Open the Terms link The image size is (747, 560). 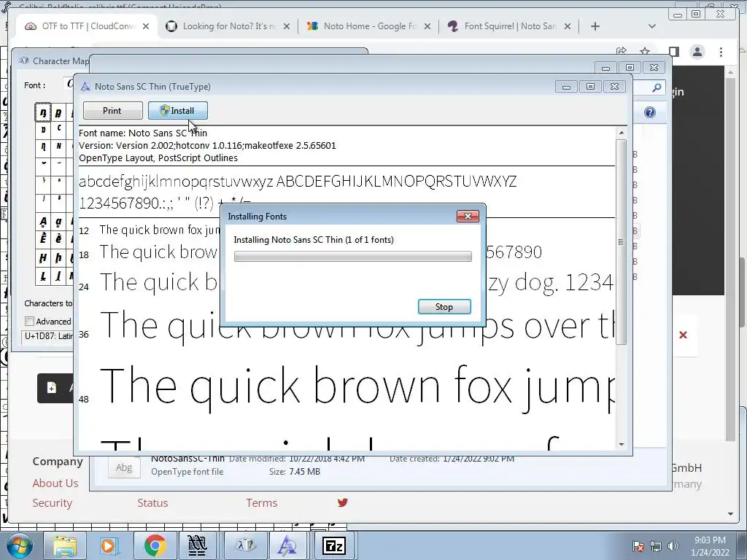pyautogui.click(x=262, y=503)
